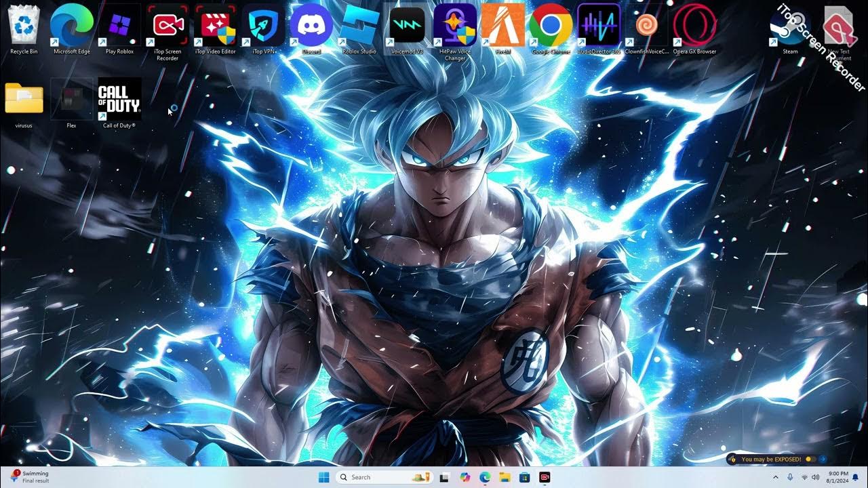Open the notification bell in the taskbar
This screenshot has height=488, width=868.
856,477
